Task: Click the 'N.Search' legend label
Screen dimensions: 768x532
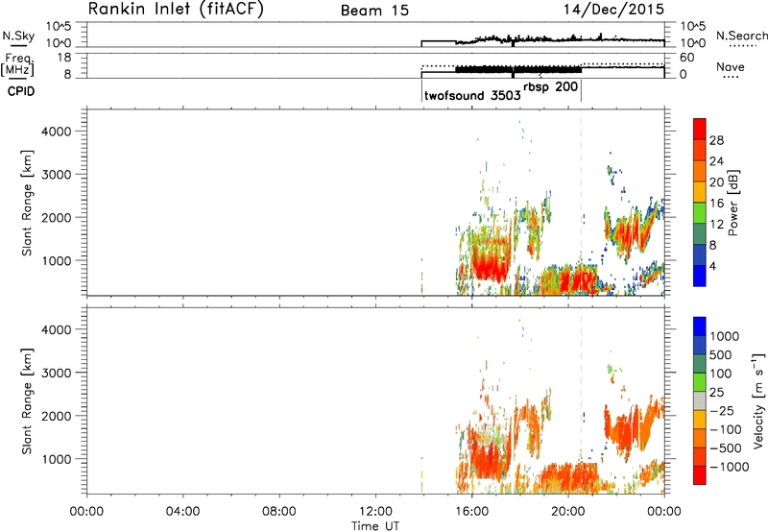Action: tap(741, 36)
